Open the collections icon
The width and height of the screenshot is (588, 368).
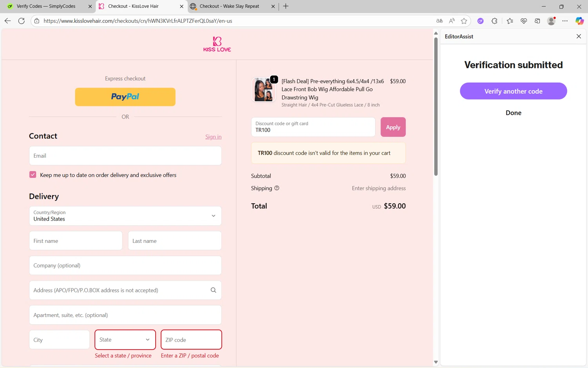[x=537, y=21]
